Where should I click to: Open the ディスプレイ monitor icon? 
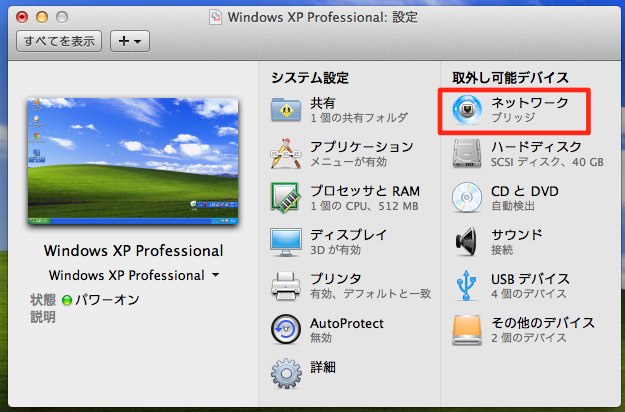click(x=285, y=242)
